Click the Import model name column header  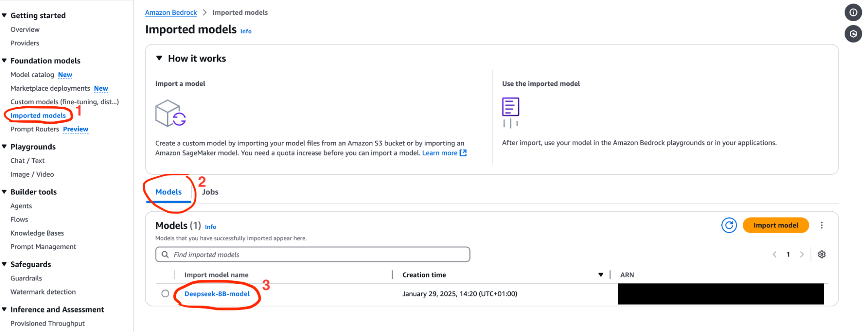coord(216,275)
